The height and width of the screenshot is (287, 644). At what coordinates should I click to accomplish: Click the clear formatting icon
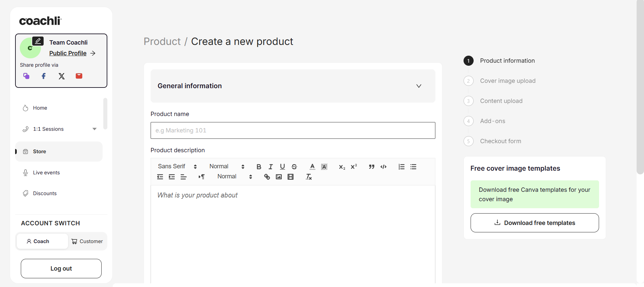click(x=309, y=177)
